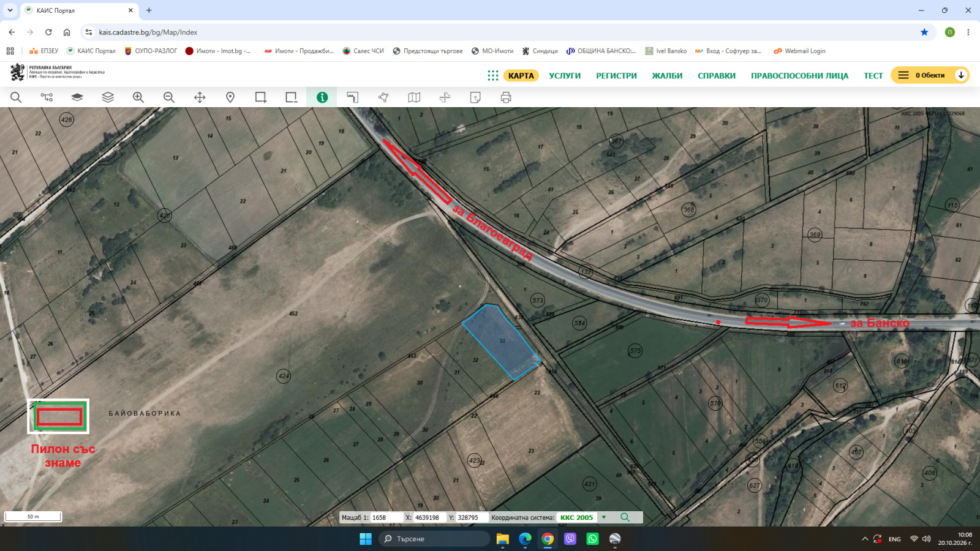Click the КАРТА button
Viewport: 980px width, 551px height.
click(x=521, y=76)
